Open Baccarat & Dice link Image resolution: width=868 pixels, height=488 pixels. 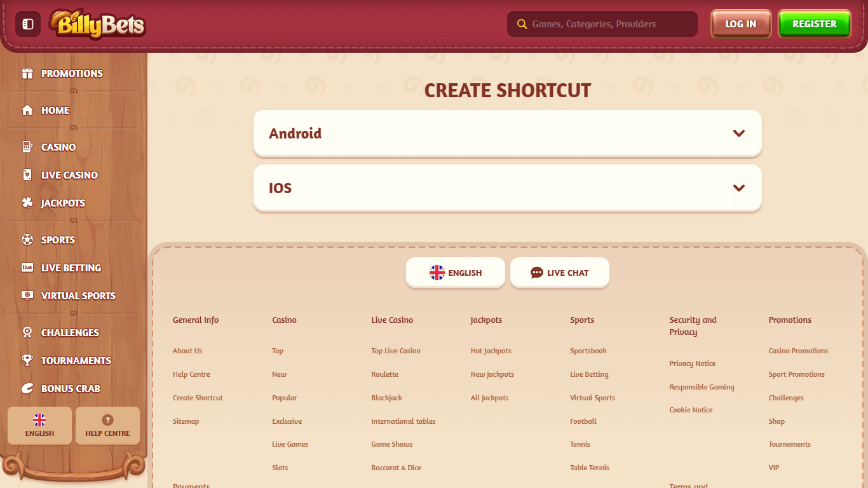(397, 468)
